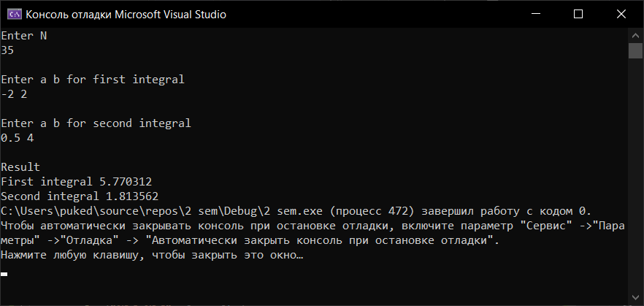The image size is (644, 306).
Task: Click the empty scrollbar track below the thumb
Action: (x=635, y=183)
